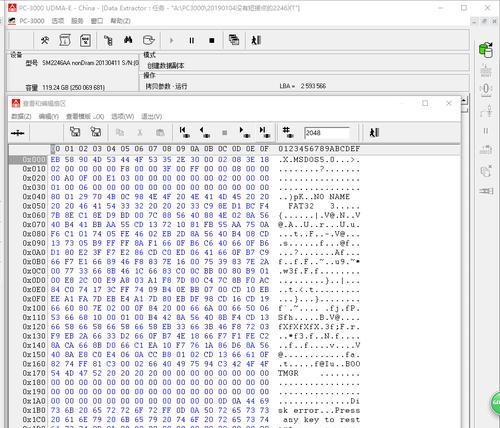This screenshot has height=428, width=500.
Task: Click the go-to sector number icon
Action: point(288,132)
